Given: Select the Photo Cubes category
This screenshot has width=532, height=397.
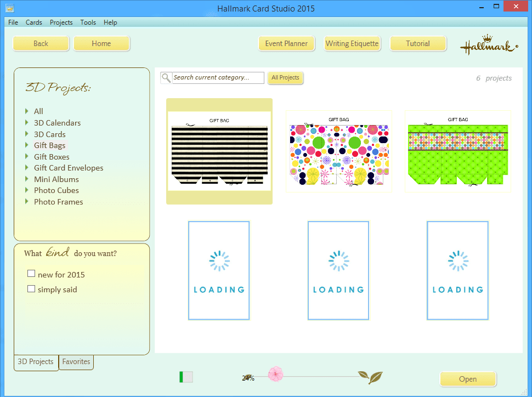Looking at the screenshot, I should point(56,190).
